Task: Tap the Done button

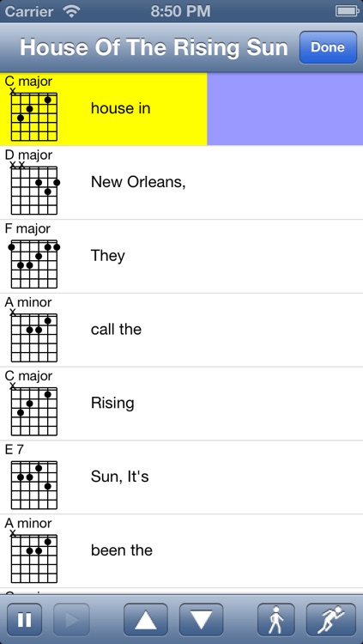Action: coord(328,47)
